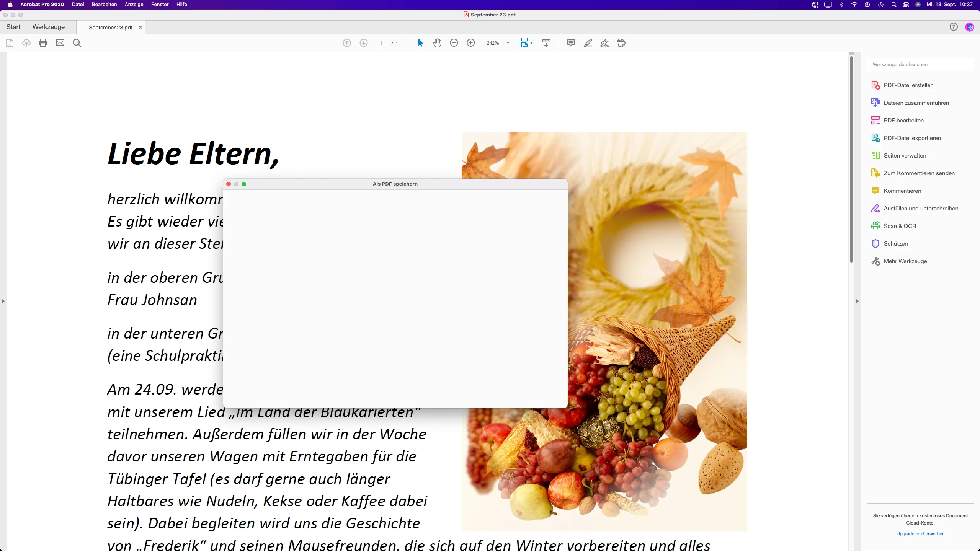This screenshot has width=980, height=551.
Task: Click the email envelope icon
Action: (60, 43)
